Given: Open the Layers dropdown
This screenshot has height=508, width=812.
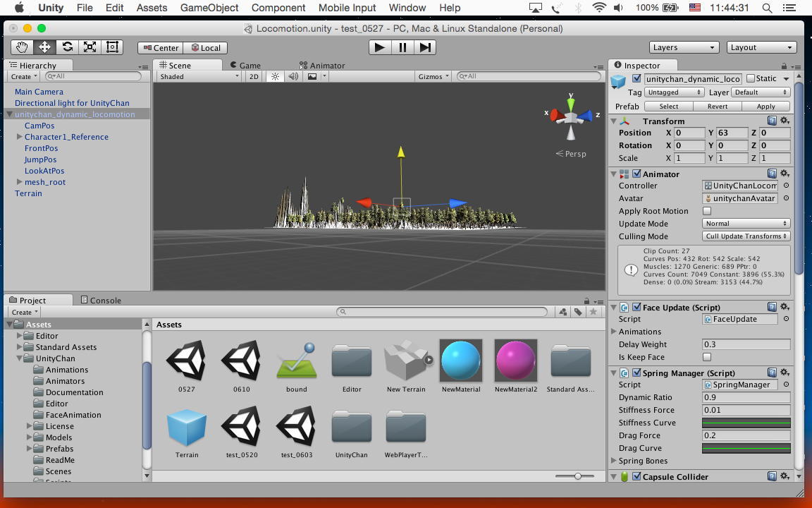Looking at the screenshot, I should 684,47.
